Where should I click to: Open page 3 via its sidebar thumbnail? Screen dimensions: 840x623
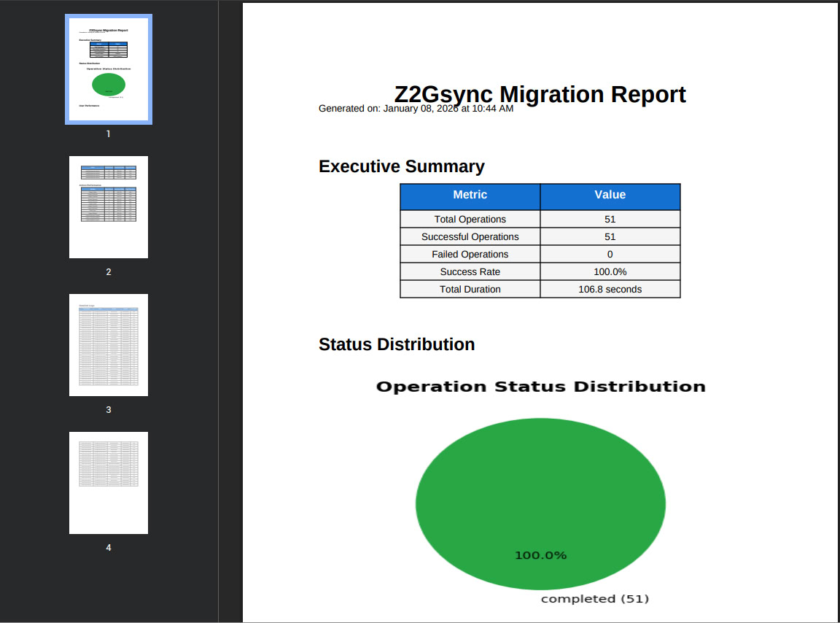click(108, 344)
